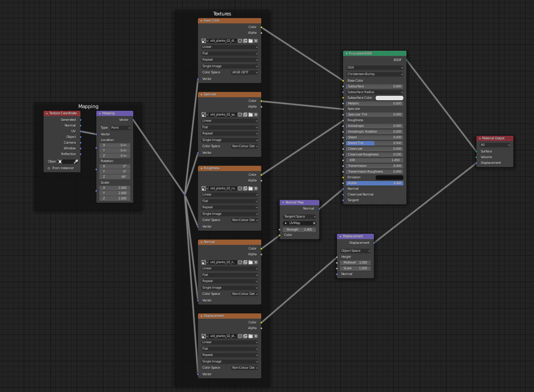Click the old_planks_02_di image name on Base Color
Image resolution: width=534 pixels, height=392 pixels.
[x=223, y=40]
